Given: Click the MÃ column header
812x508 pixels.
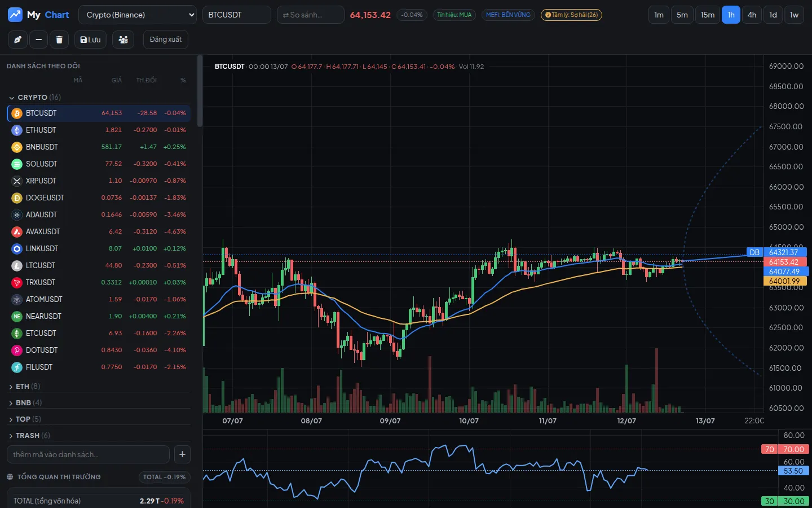Looking at the screenshot, I should 78,80.
